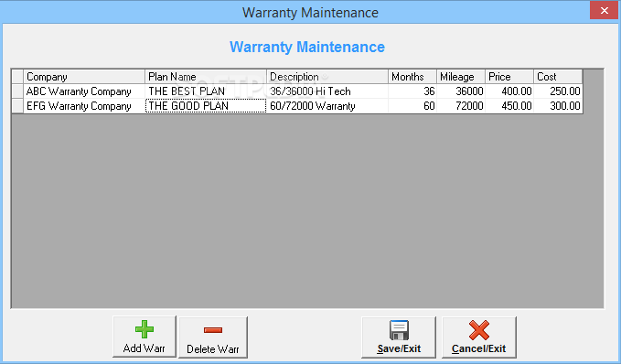621x364 pixels.
Task: Select the 36/36000 Hi Tech description
Action: click(x=327, y=91)
